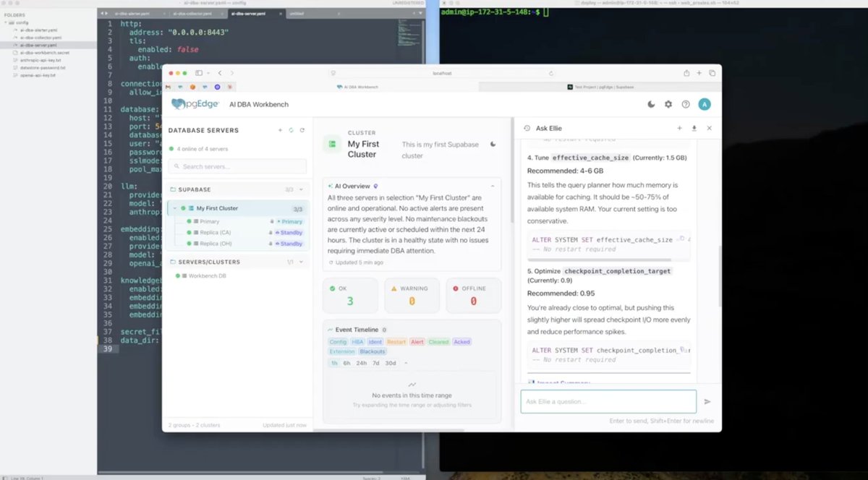Click the green sync icon in Database Servers
This screenshot has height=480, width=868.
pos(291,131)
